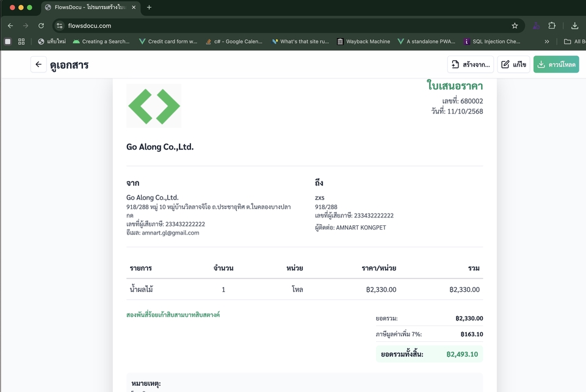This screenshot has height=392, width=586.
Task: Open the สร้างจาก... create-from menu
Action: [470, 65]
